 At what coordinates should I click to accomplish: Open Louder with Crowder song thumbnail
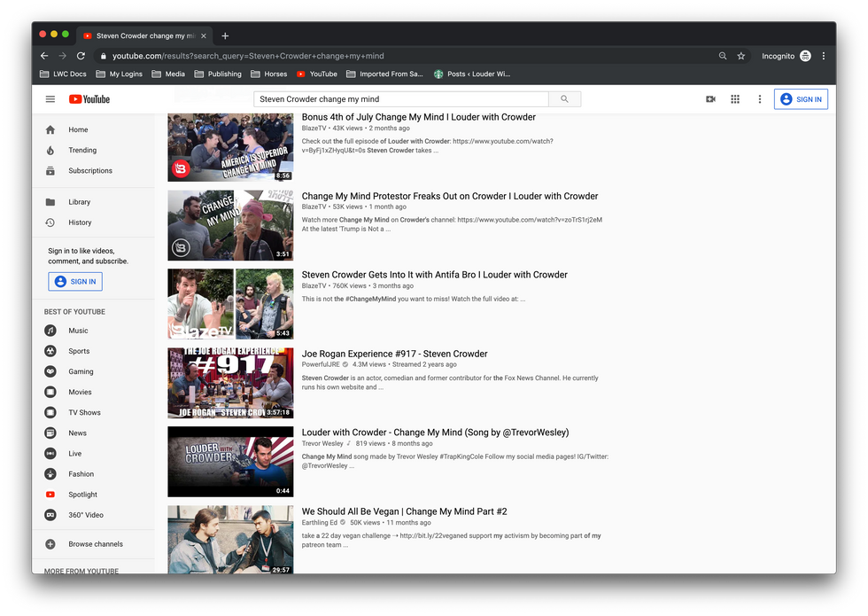click(x=230, y=462)
